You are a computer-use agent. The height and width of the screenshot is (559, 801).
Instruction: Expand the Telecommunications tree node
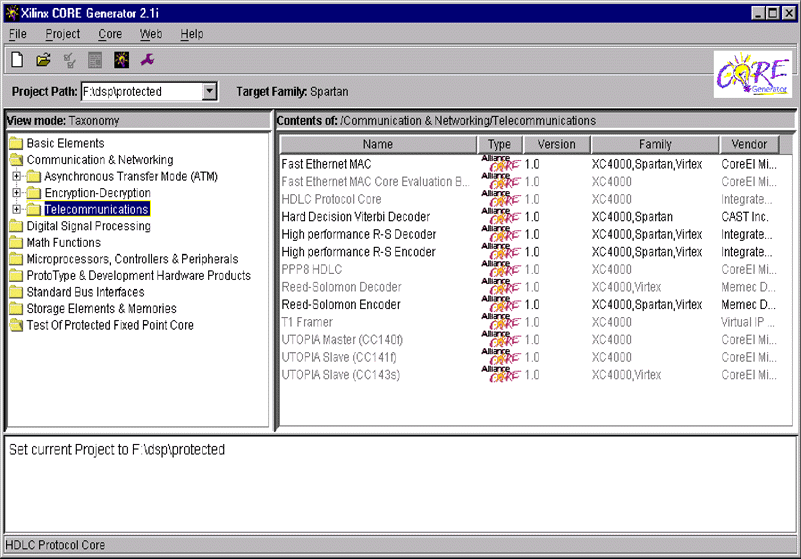click(x=17, y=210)
